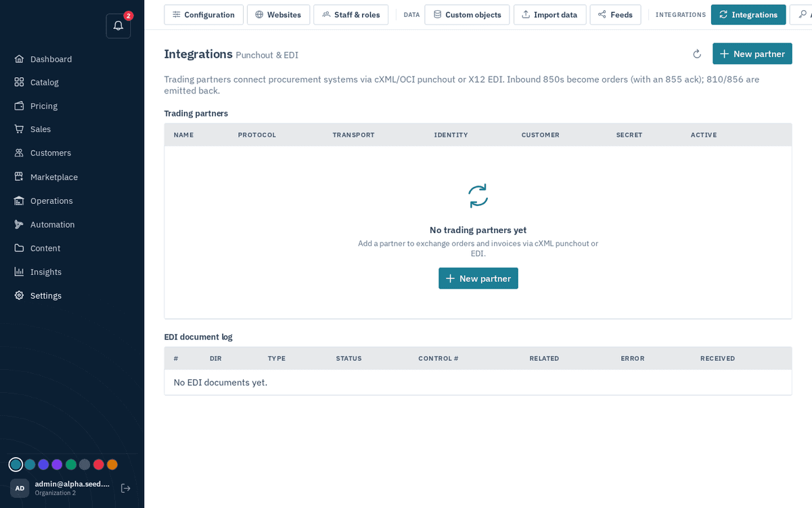This screenshot has height=508, width=812.
Task: Click the DIR column in EDI log
Action: point(216,358)
